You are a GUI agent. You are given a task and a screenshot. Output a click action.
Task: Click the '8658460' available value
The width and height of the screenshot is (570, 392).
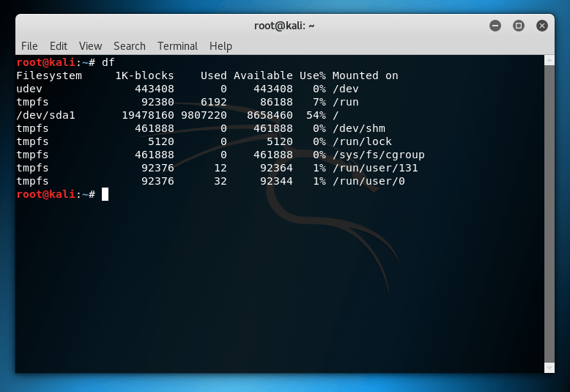(270, 115)
